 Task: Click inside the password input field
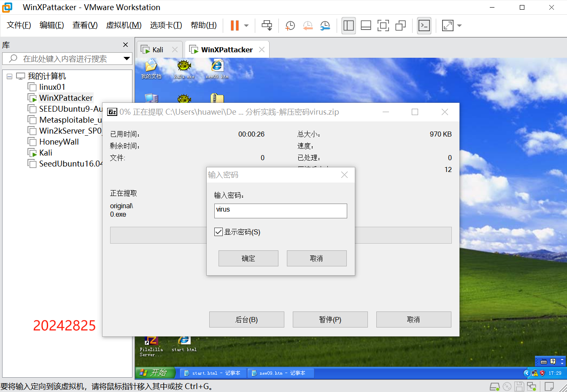click(281, 210)
